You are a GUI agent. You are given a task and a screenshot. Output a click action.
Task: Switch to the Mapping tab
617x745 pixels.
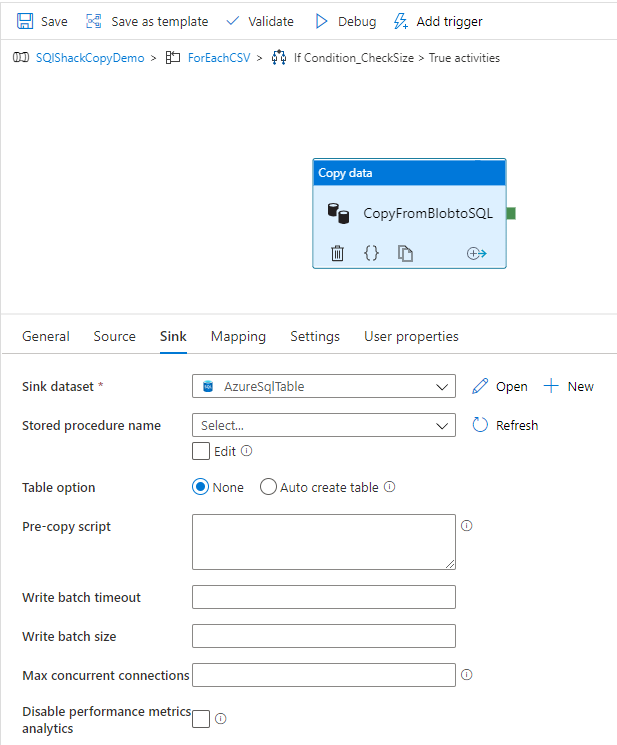click(238, 336)
